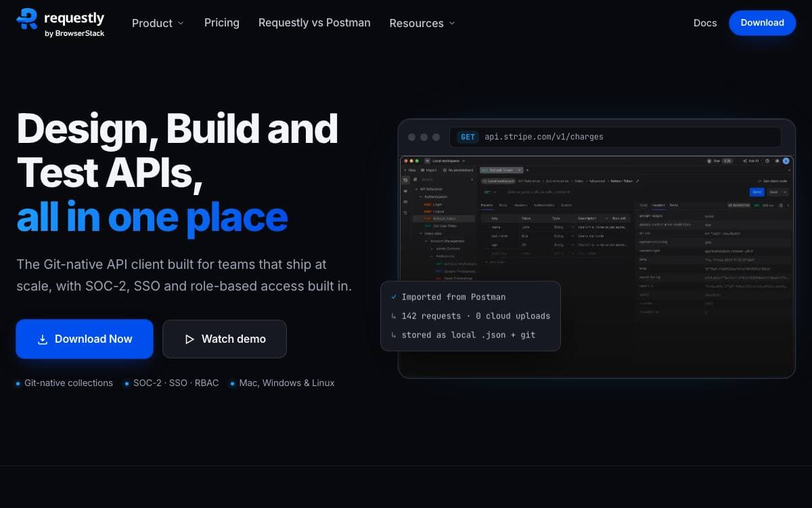Click the blue GET method badge

[468, 137]
